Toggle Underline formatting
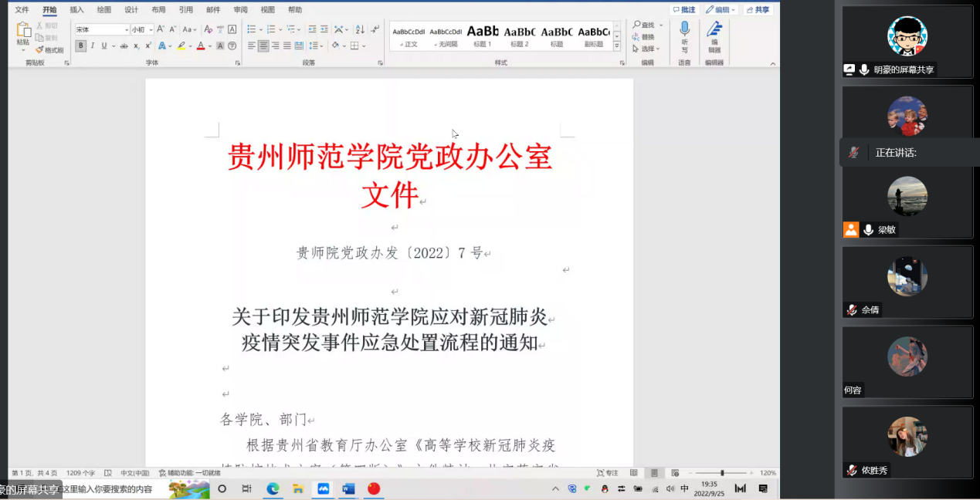This screenshot has height=500, width=980. (104, 46)
